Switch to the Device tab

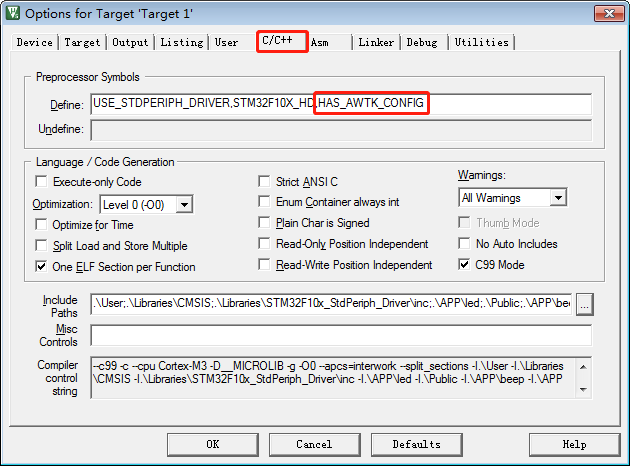point(35,42)
